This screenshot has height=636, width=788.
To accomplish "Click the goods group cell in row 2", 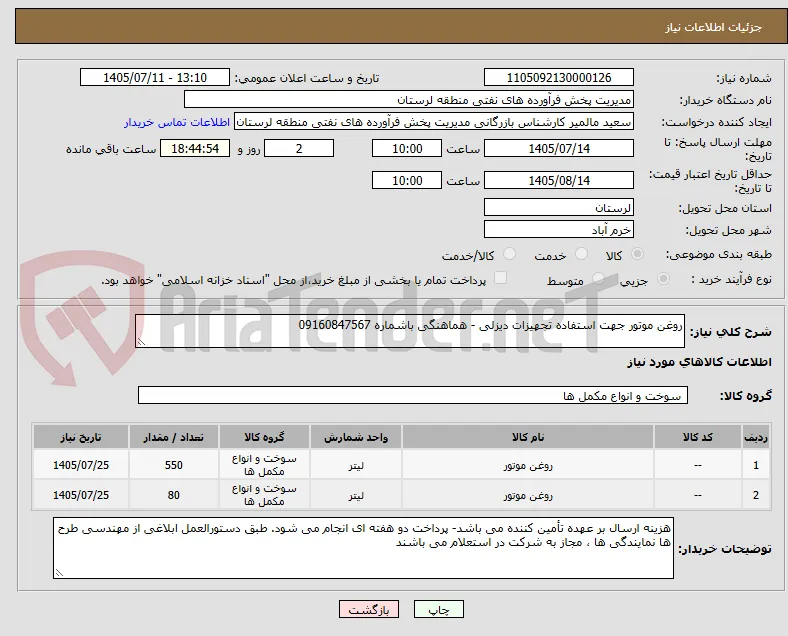I will (264, 495).
